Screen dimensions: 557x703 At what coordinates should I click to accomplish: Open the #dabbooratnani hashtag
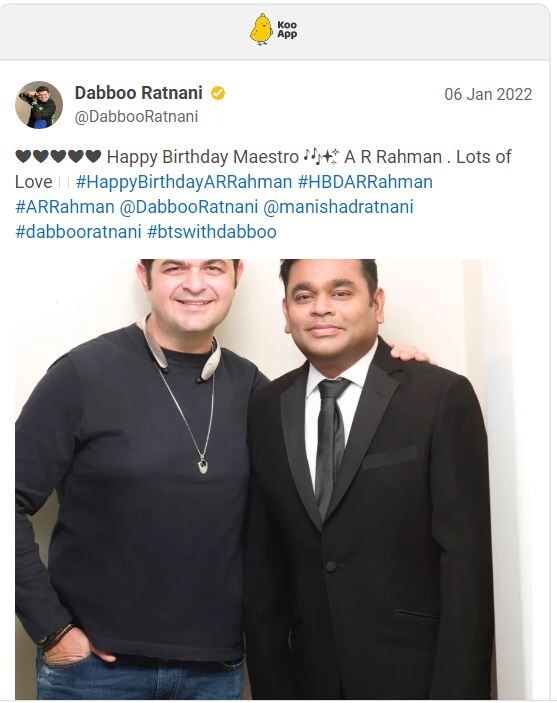(78, 232)
